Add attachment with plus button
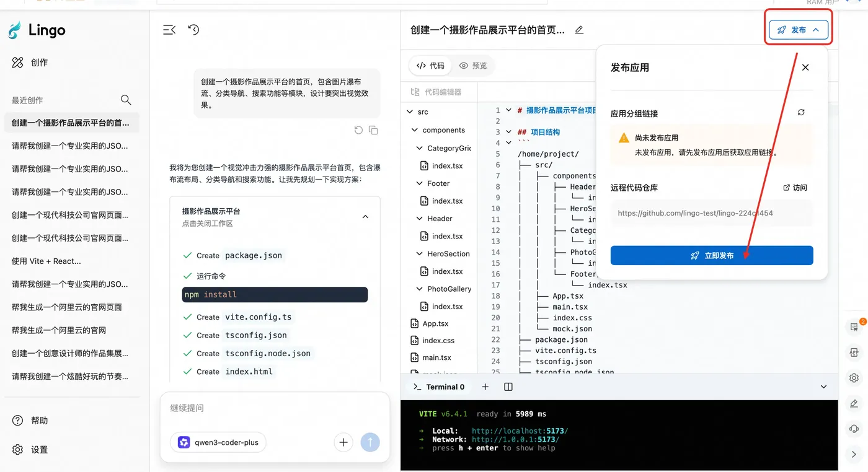 [x=343, y=442]
